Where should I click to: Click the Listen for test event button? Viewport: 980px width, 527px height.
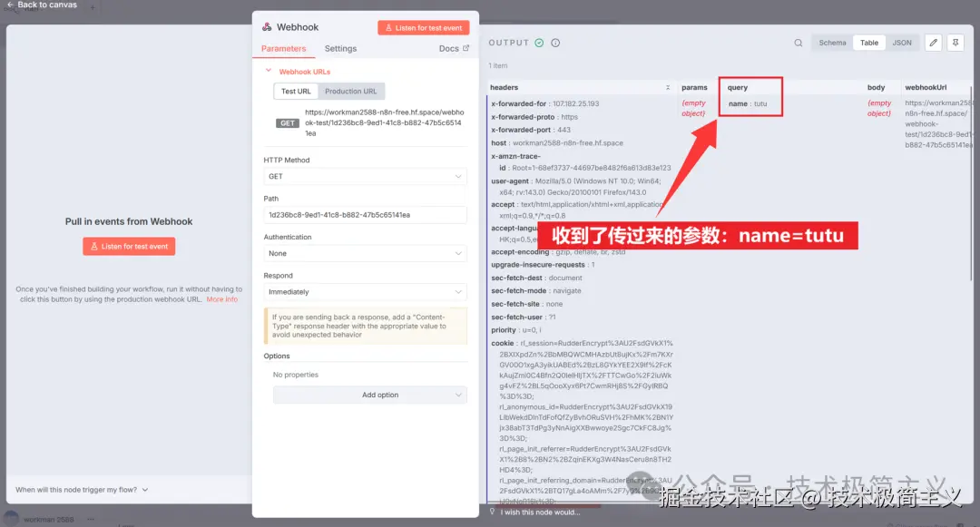tap(423, 26)
